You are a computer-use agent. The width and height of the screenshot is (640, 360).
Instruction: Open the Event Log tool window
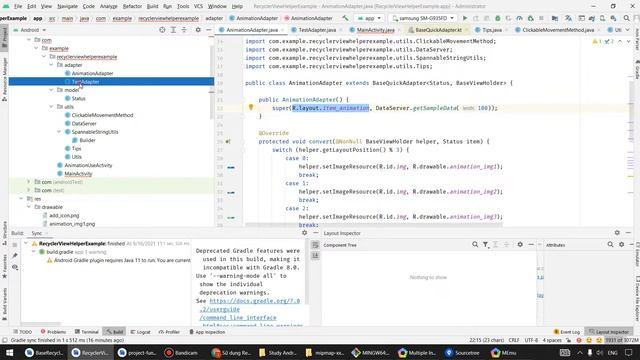(x=567, y=332)
